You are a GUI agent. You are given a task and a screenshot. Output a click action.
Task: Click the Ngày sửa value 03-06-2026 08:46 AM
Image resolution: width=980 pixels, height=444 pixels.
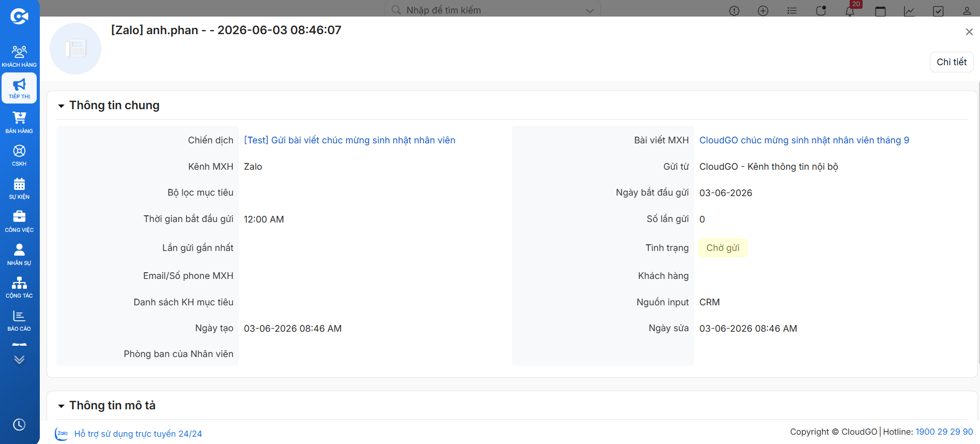pos(748,329)
